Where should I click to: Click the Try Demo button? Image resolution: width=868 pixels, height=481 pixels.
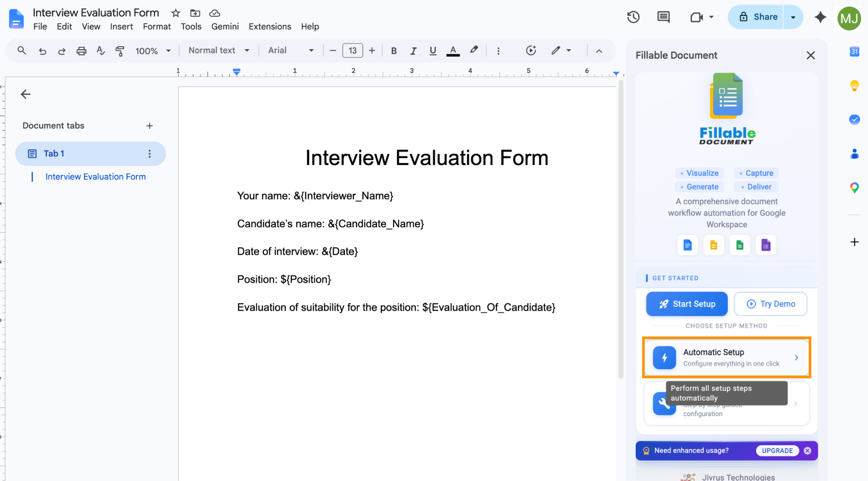(x=771, y=304)
